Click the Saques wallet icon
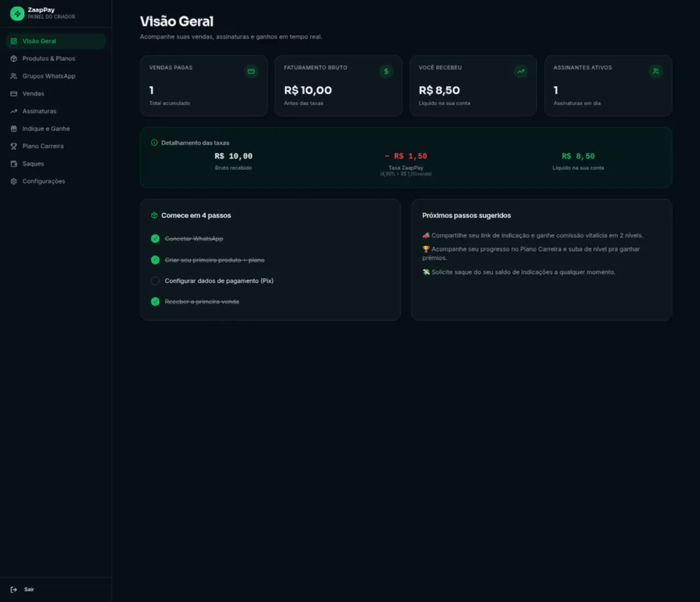700x602 pixels. click(x=14, y=164)
